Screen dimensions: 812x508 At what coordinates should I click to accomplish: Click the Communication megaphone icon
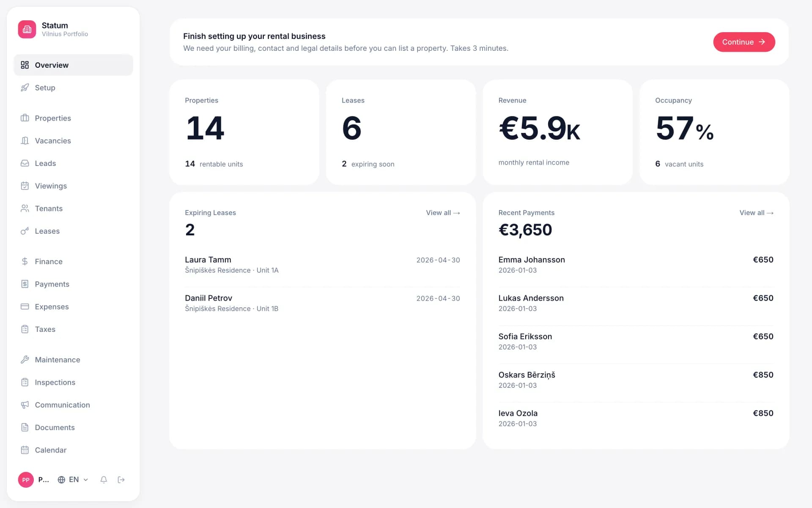click(25, 405)
